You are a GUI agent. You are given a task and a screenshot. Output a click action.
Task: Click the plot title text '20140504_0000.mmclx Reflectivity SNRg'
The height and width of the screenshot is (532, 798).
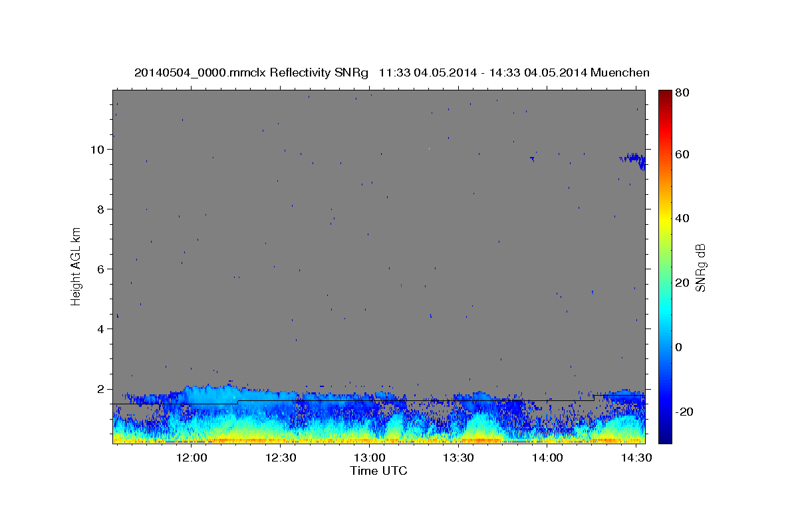pyautogui.click(x=251, y=72)
